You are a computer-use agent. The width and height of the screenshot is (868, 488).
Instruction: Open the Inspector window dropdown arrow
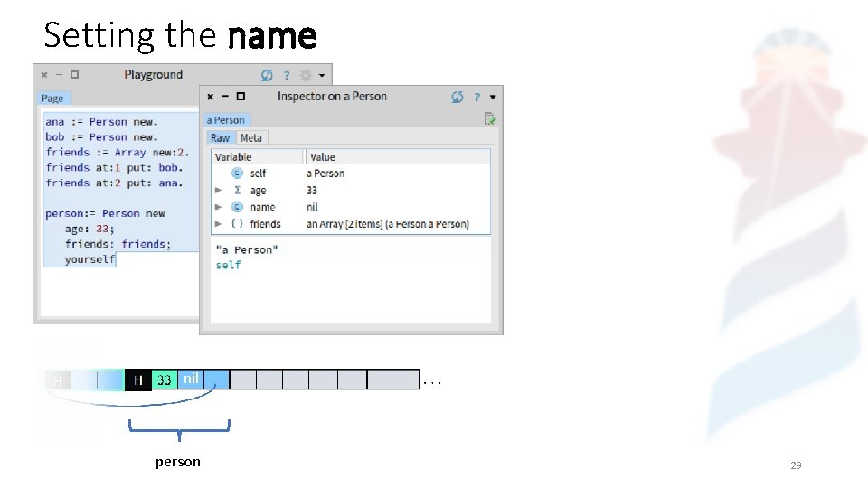click(x=493, y=97)
